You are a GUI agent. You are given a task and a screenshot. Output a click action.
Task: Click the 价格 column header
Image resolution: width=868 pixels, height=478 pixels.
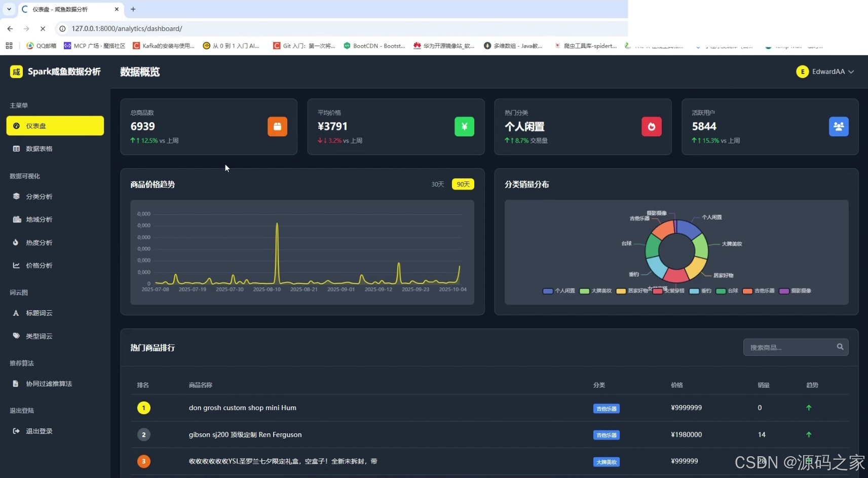point(677,385)
